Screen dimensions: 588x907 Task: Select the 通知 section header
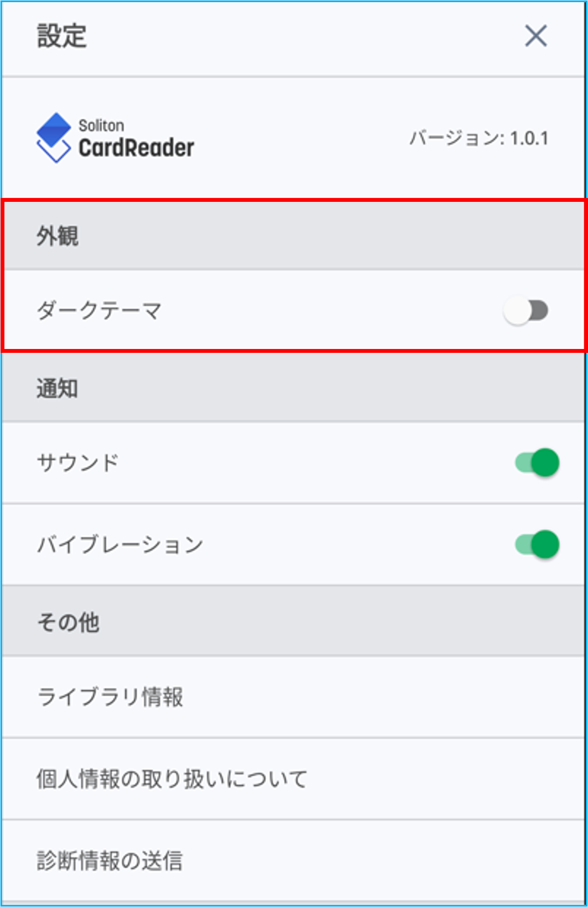click(294, 388)
